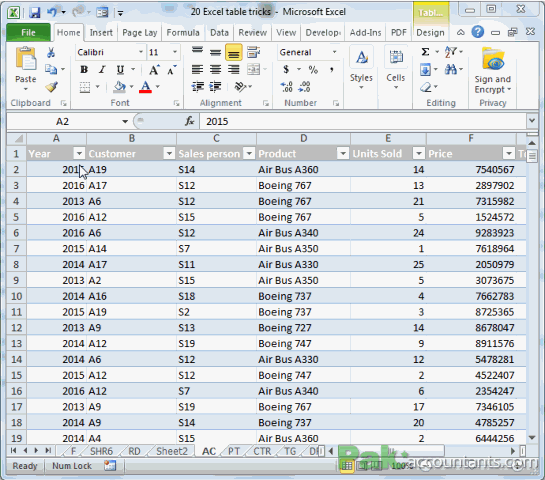Open the Year column filter dropdown
The image size is (545, 480).
pos(79,153)
